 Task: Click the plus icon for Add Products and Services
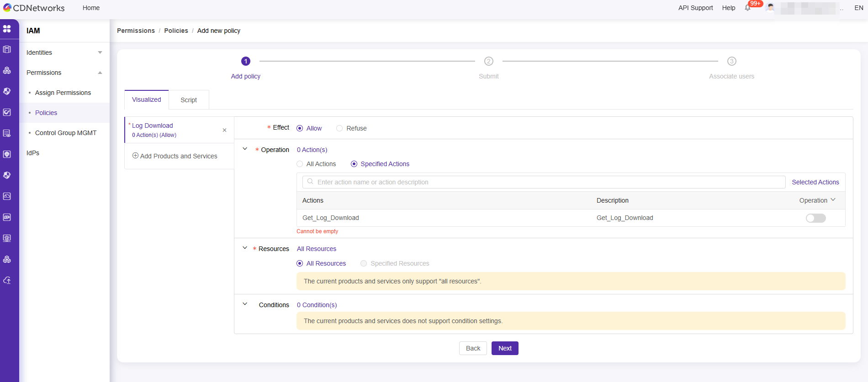tap(135, 156)
